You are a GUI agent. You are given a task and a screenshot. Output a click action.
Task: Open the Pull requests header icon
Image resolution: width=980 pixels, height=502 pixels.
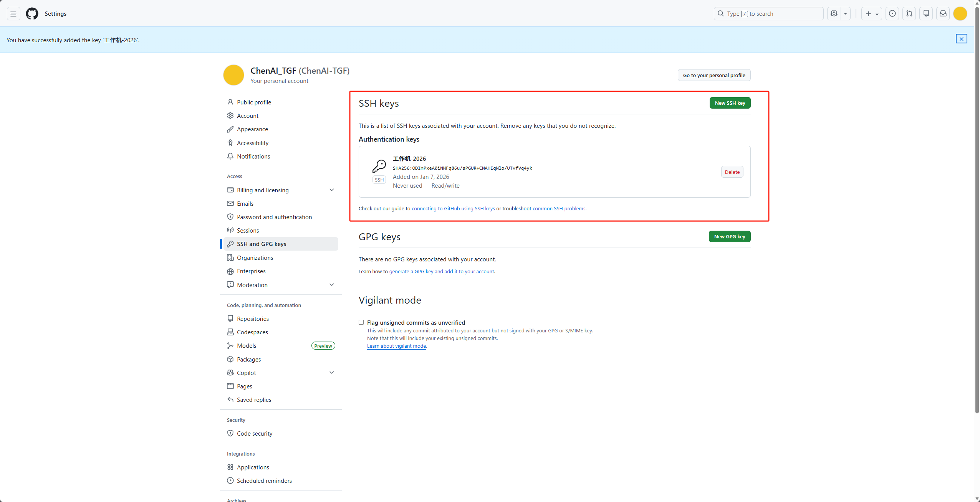click(909, 14)
